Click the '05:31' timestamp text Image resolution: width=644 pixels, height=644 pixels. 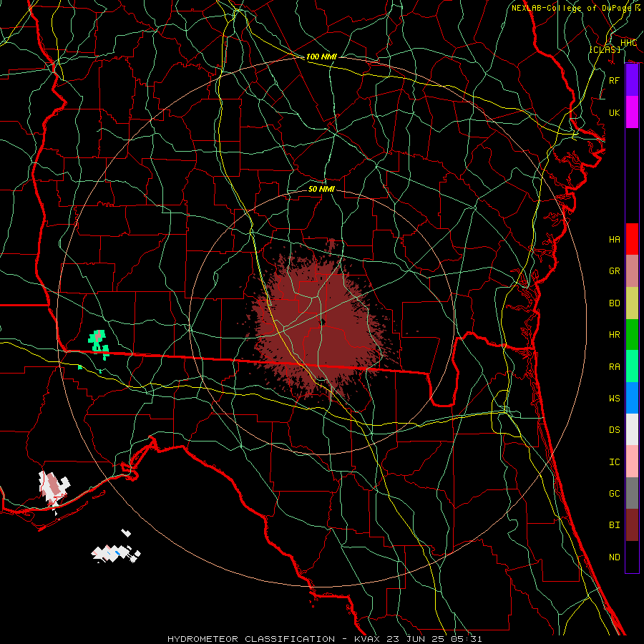[x=468, y=639]
